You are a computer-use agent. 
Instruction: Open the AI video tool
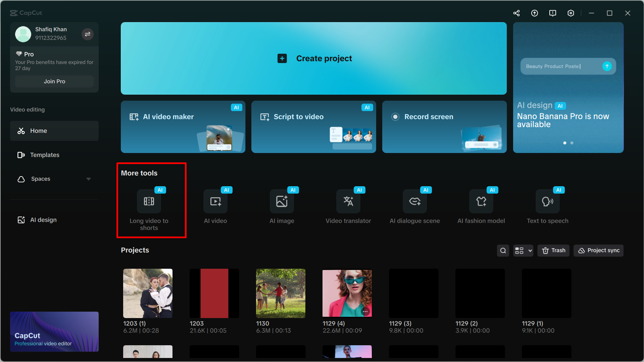[x=215, y=206]
